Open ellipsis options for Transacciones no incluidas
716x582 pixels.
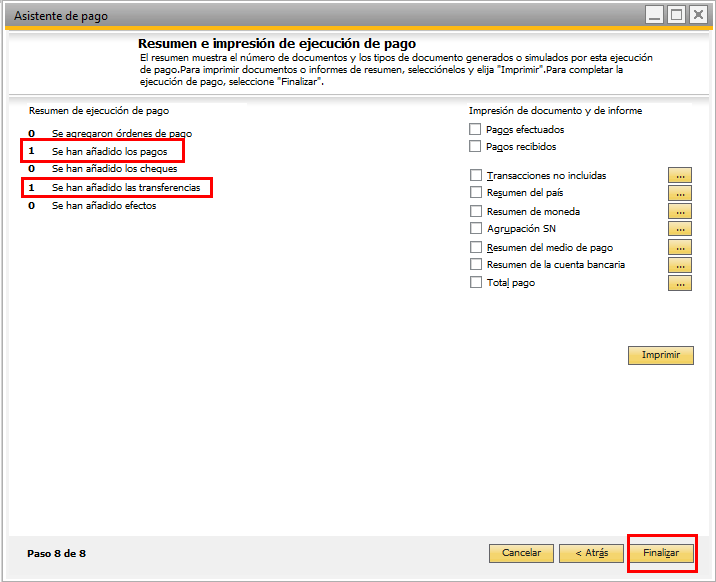680,175
